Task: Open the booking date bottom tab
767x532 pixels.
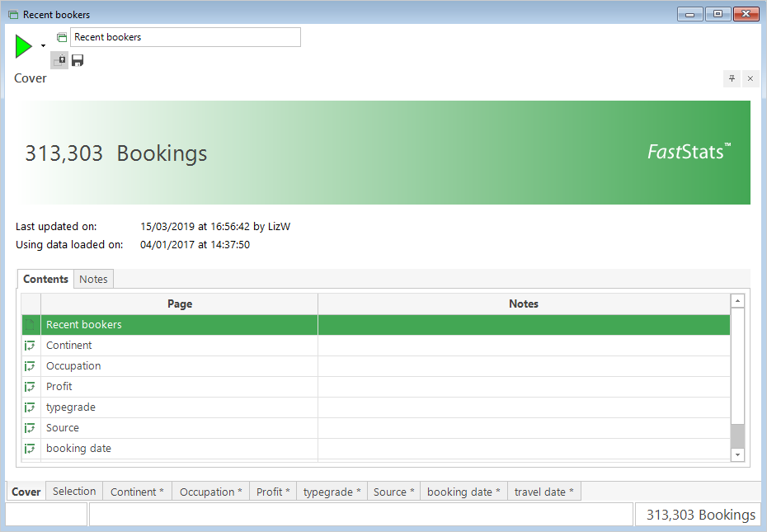Action: click(463, 492)
